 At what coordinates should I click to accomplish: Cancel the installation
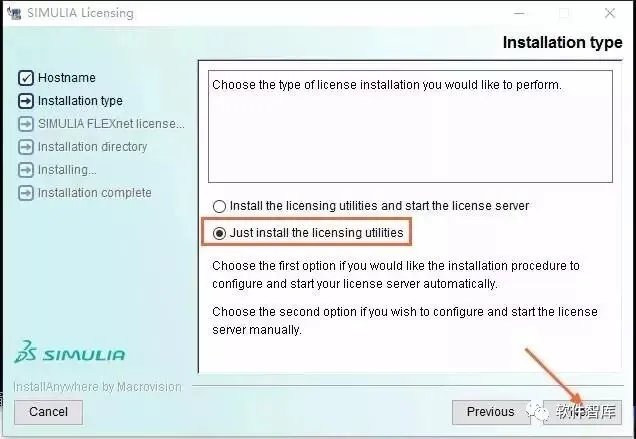pos(48,412)
